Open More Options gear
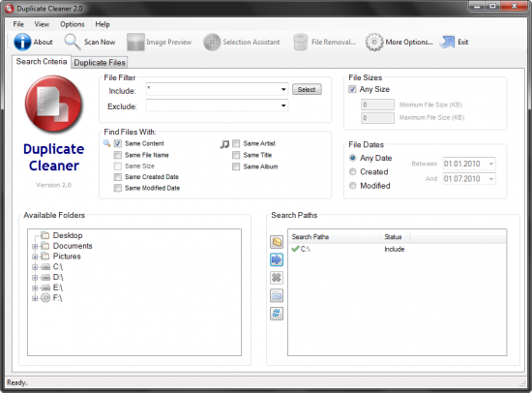Viewport: 532px width, 393px height. point(374,43)
